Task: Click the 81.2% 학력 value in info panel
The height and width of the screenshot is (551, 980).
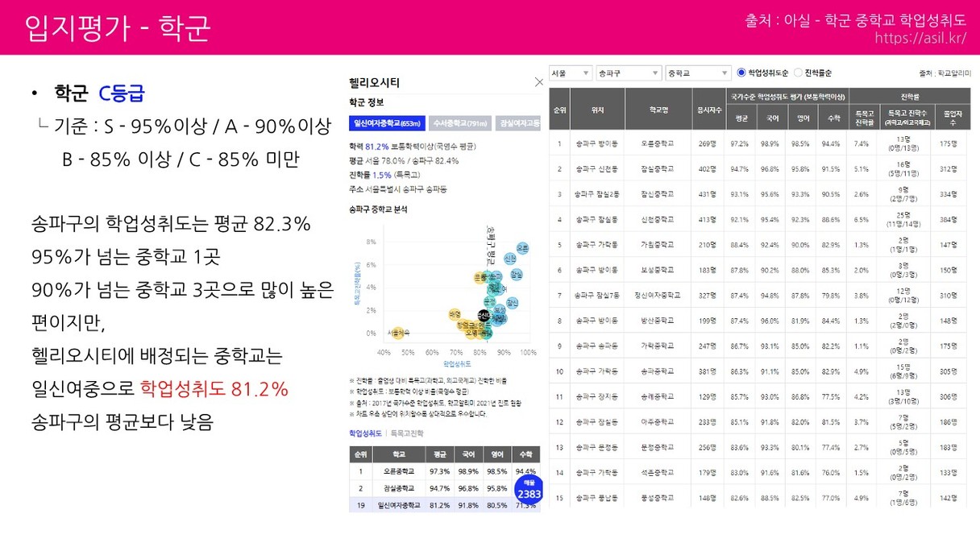Action: 377,147
